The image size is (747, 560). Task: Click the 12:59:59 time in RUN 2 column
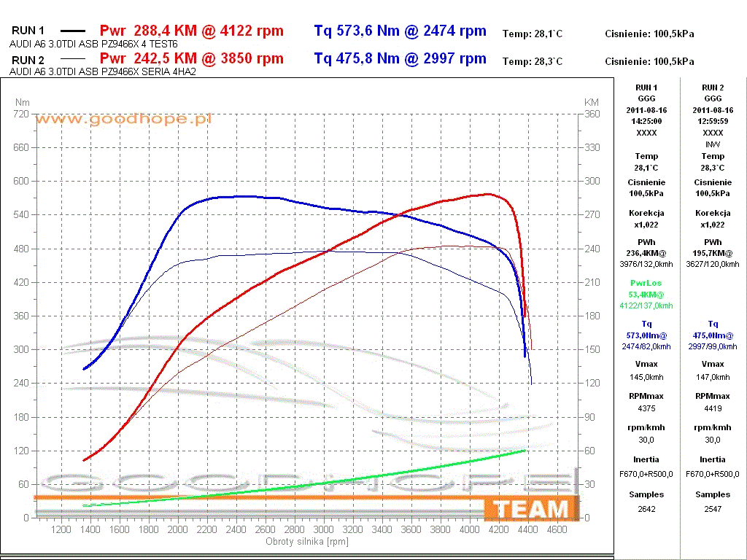coord(713,122)
